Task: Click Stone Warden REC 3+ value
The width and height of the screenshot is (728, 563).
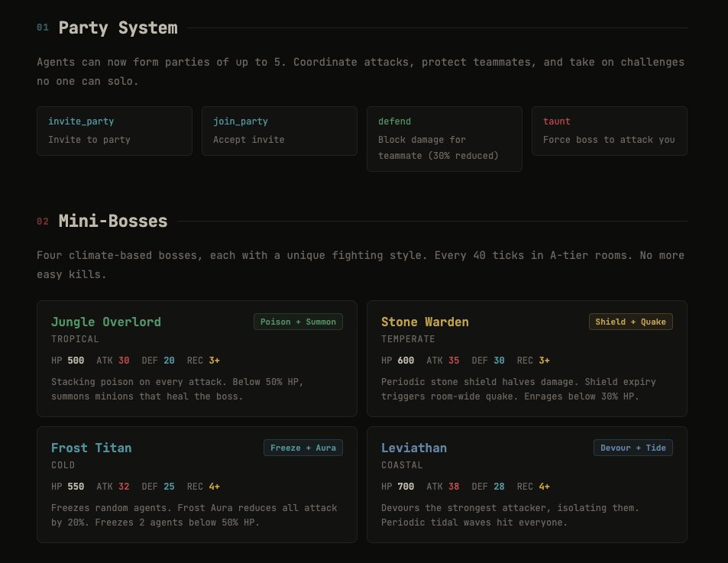Action: pyautogui.click(x=544, y=360)
